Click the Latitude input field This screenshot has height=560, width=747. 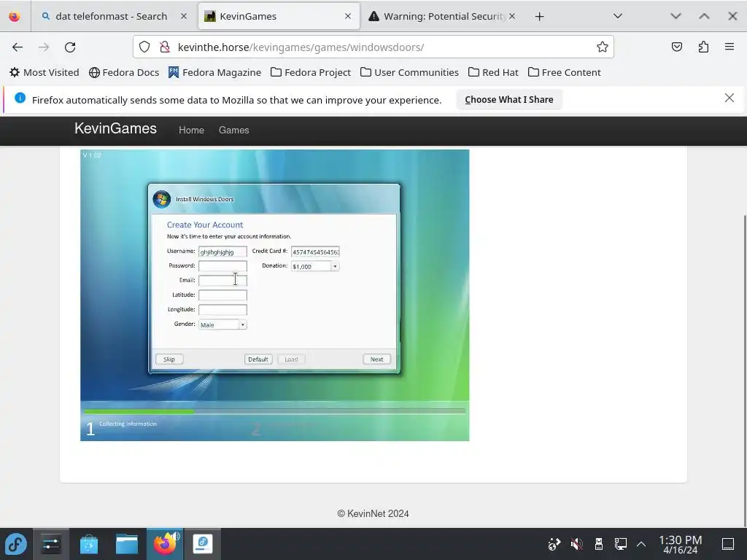click(x=222, y=295)
